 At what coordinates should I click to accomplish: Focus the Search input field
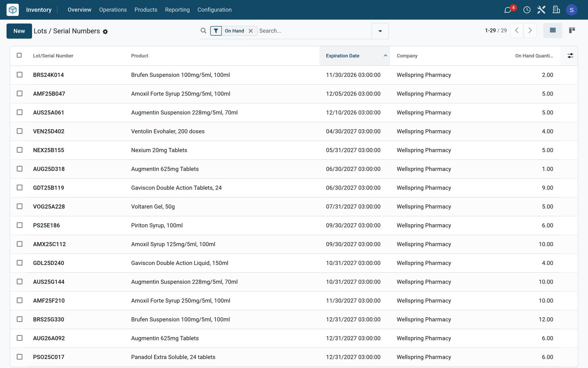pos(314,31)
